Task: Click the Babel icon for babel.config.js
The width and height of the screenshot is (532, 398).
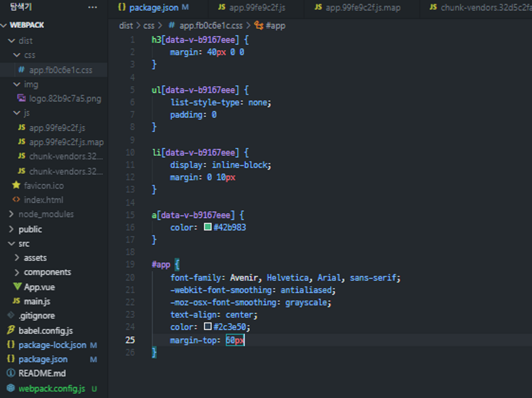Action: (11, 330)
